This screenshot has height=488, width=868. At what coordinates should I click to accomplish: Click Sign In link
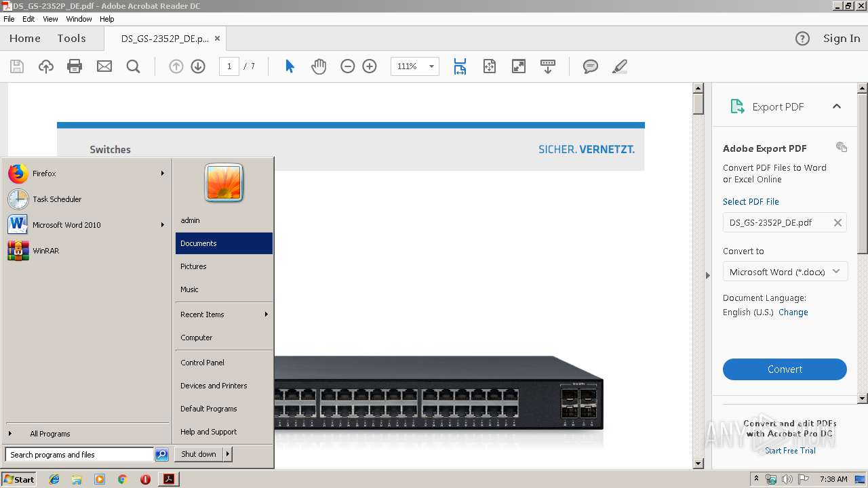point(842,39)
